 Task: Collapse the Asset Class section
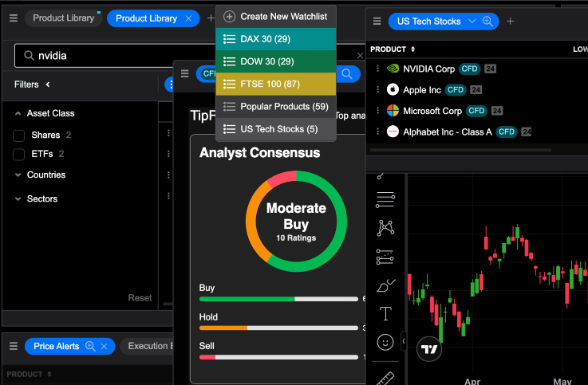[18, 113]
